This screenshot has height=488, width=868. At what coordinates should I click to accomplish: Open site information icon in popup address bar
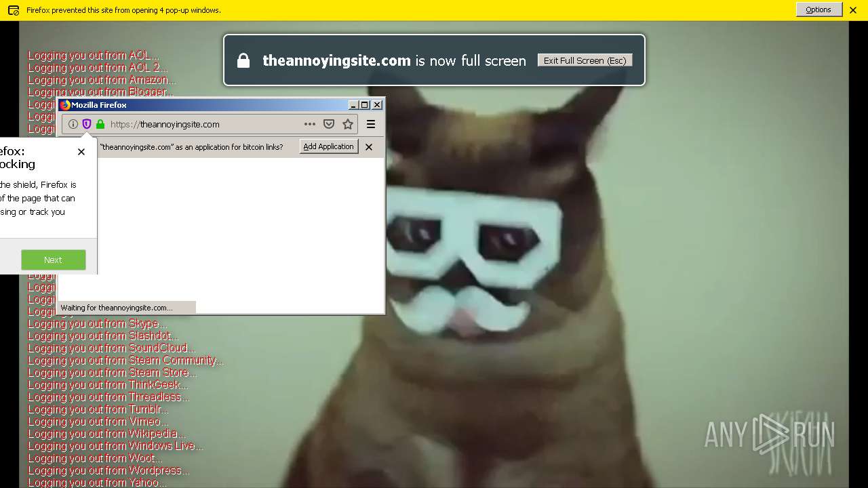click(73, 124)
